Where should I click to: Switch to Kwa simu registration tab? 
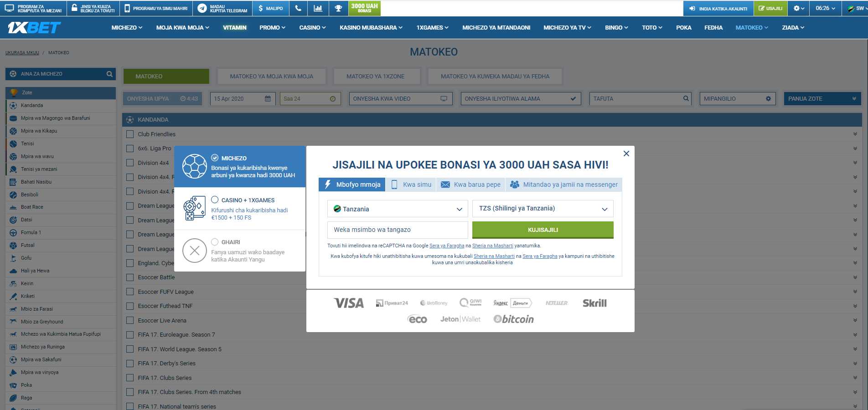pyautogui.click(x=411, y=184)
